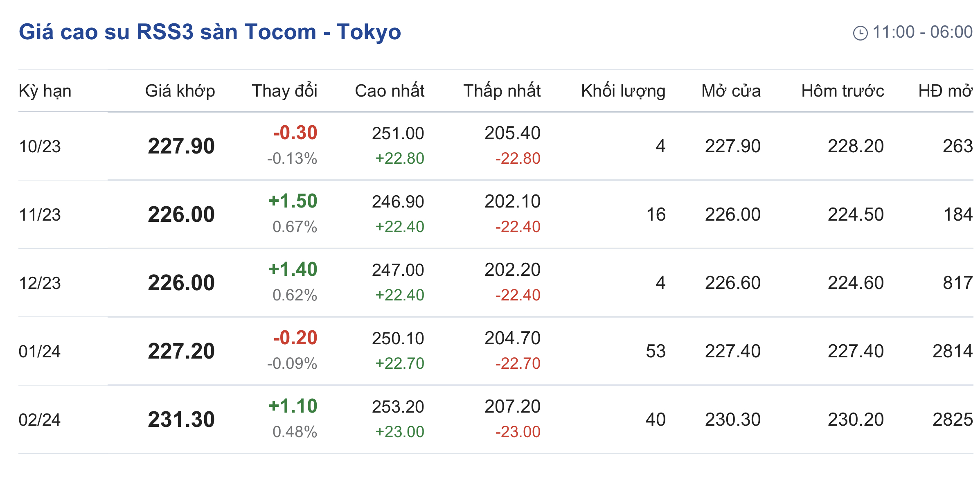Viewport: 980px width, 483px height.
Task: Click the Thấp nhất column header
Action: point(502,91)
